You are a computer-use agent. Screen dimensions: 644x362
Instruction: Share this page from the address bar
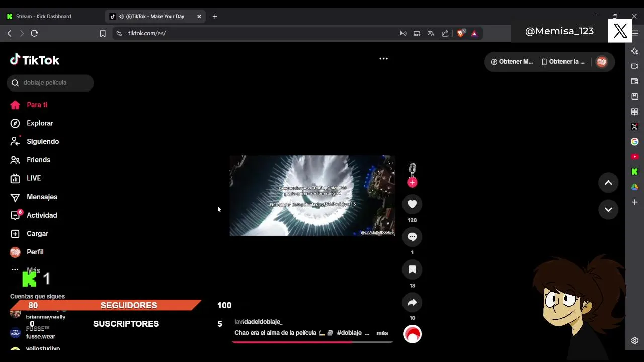[445, 33]
